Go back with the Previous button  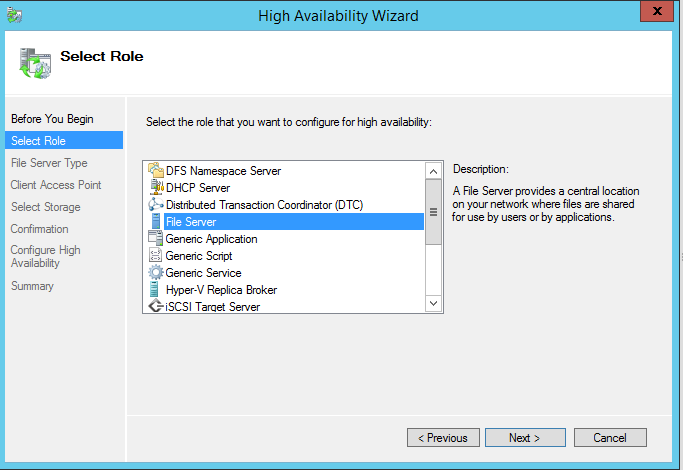pyautogui.click(x=442, y=438)
